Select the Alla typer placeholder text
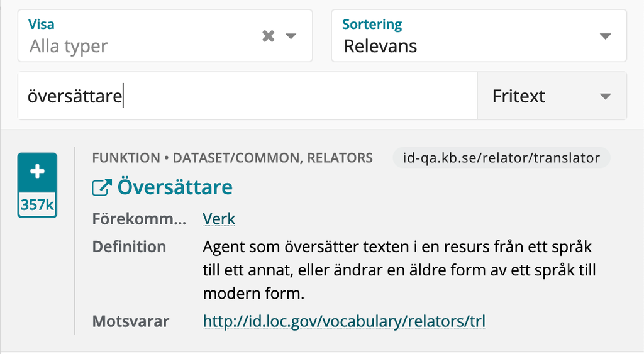 click(68, 46)
